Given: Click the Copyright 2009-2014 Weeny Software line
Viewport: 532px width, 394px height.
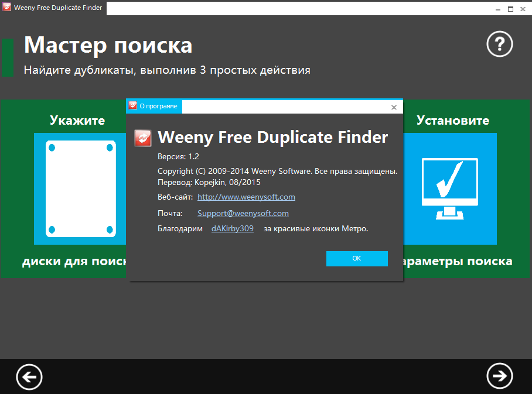Looking at the screenshot, I should (278, 171).
